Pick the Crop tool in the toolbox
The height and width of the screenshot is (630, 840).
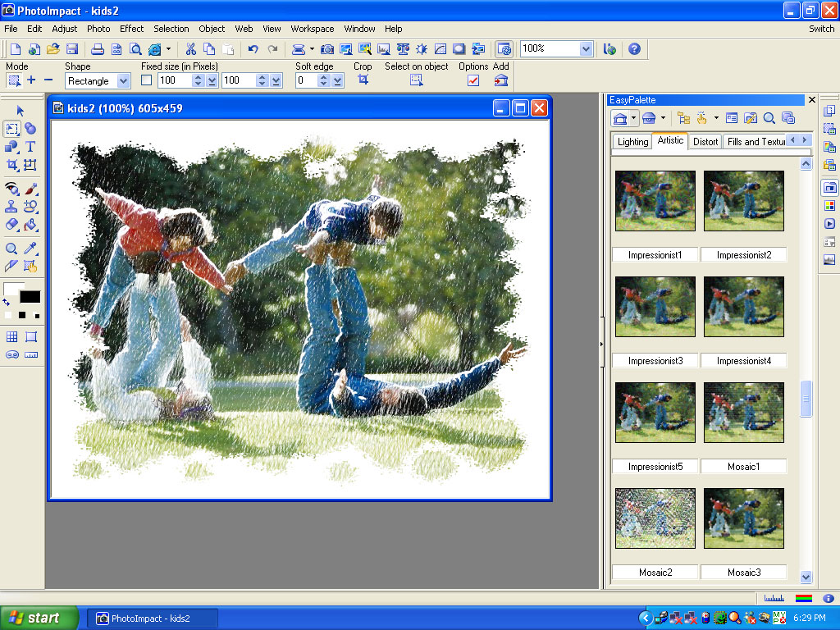tap(12, 166)
